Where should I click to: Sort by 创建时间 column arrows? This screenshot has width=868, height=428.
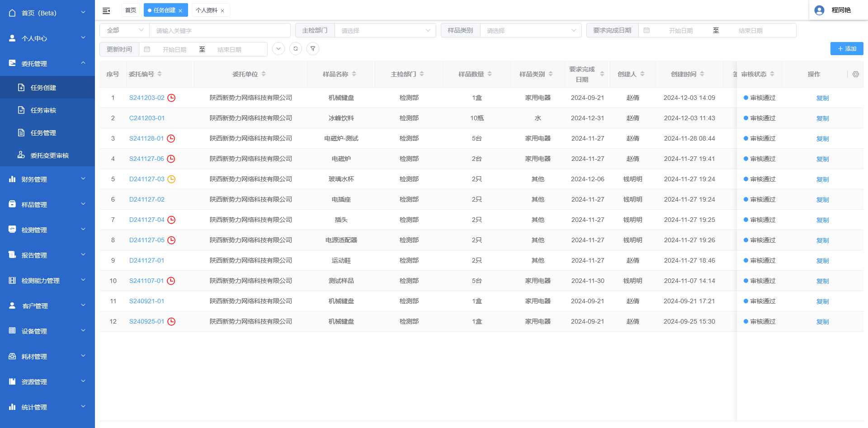coord(702,74)
